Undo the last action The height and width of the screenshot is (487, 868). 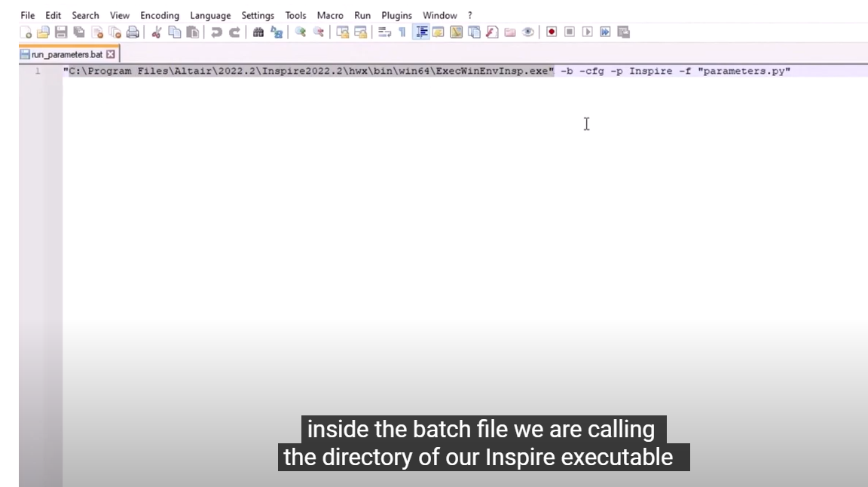[216, 32]
